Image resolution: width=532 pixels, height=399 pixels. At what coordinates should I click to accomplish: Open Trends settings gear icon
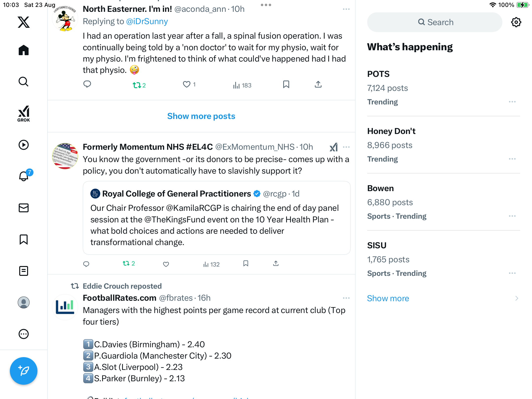pyautogui.click(x=516, y=22)
